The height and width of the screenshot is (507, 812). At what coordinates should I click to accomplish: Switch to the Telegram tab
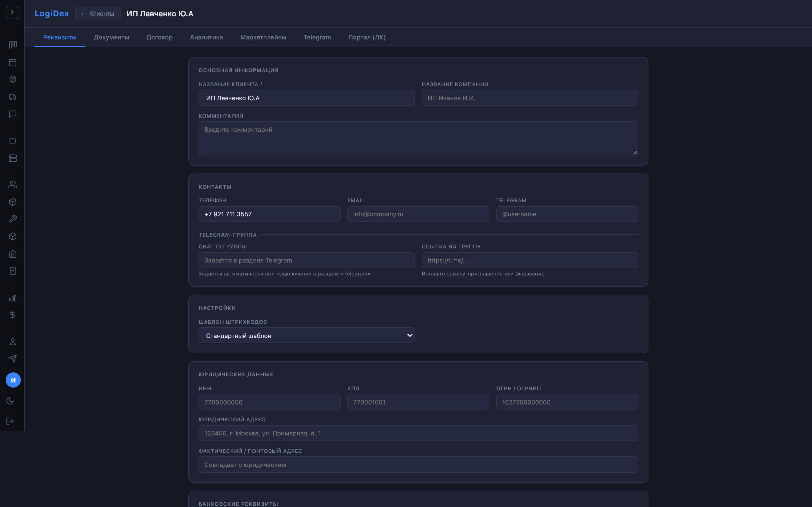pyautogui.click(x=317, y=37)
